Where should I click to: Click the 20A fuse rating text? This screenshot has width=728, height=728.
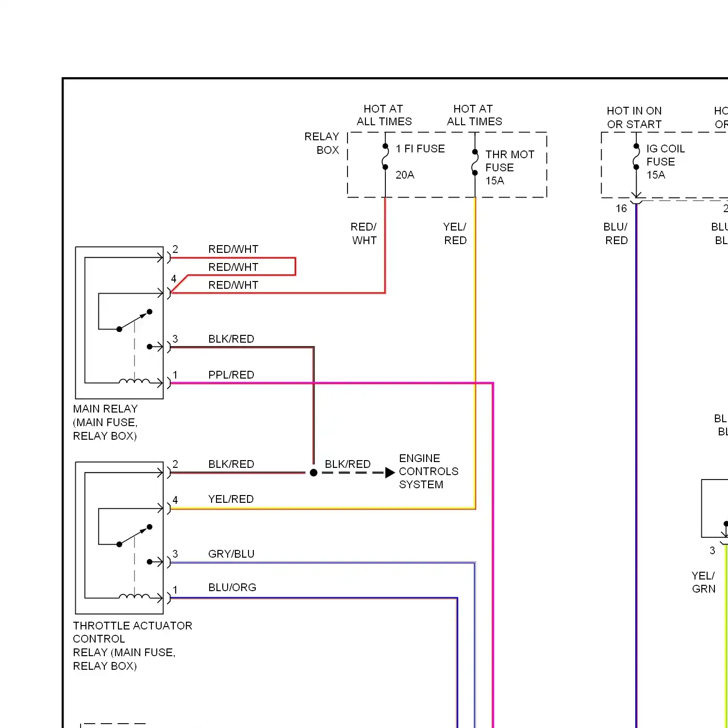click(405, 175)
